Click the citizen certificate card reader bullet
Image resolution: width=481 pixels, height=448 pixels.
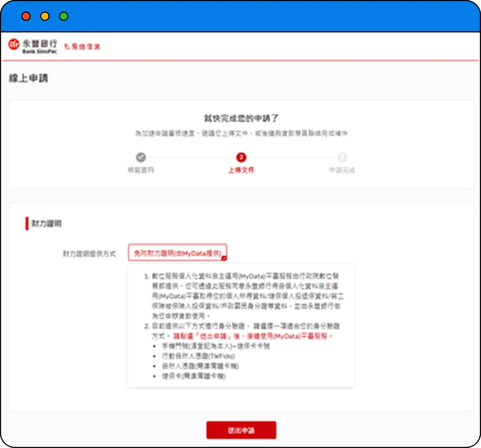coord(200,366)
